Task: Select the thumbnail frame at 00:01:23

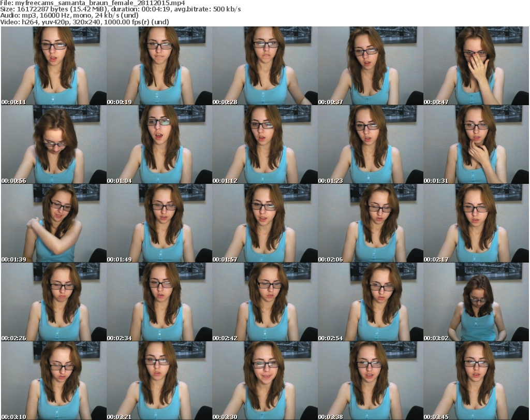Action: pos(371,144)
